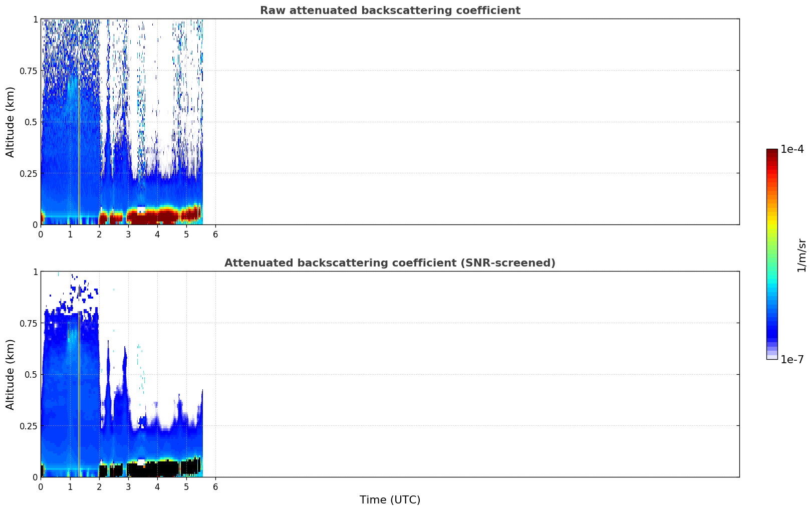Click the dark red top of the colorbar

coord(772,154)
